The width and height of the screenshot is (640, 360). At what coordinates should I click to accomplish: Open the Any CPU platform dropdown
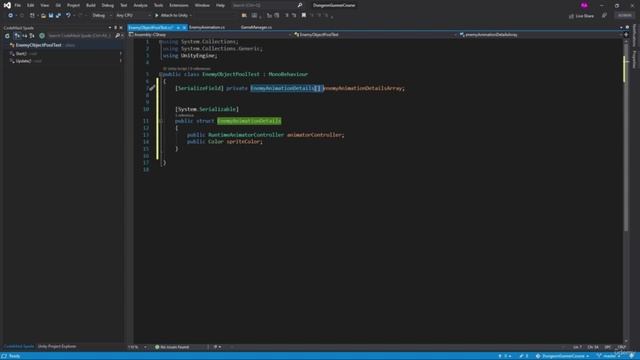133,16
